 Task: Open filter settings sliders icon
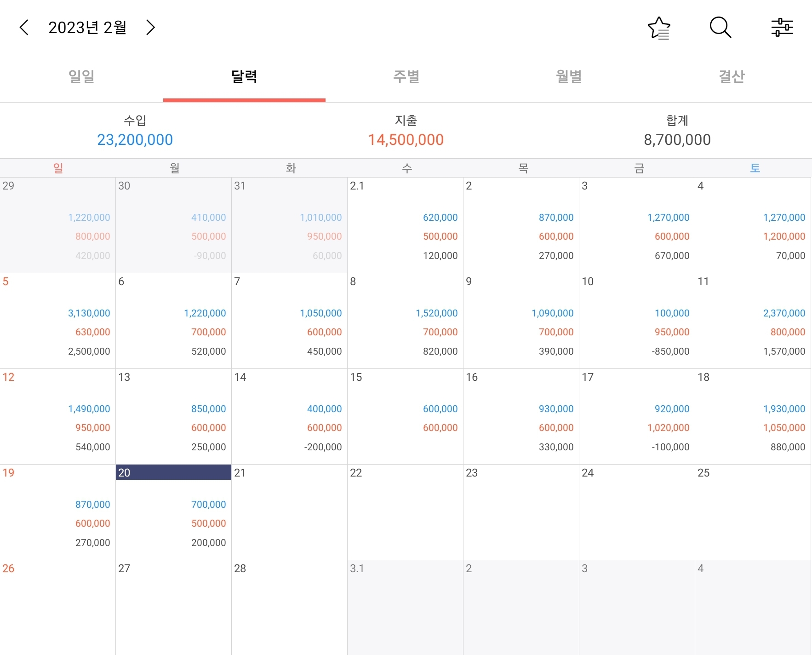pyautogui.click(x=782, y=28)
